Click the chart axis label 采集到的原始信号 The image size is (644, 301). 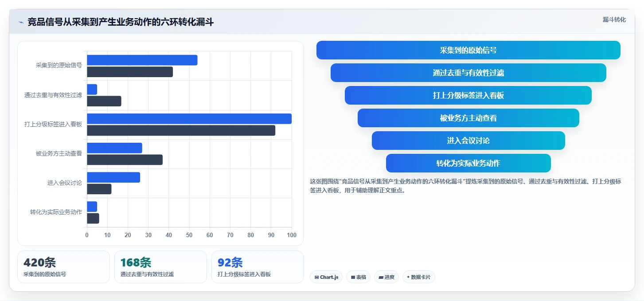click(59, 66)
